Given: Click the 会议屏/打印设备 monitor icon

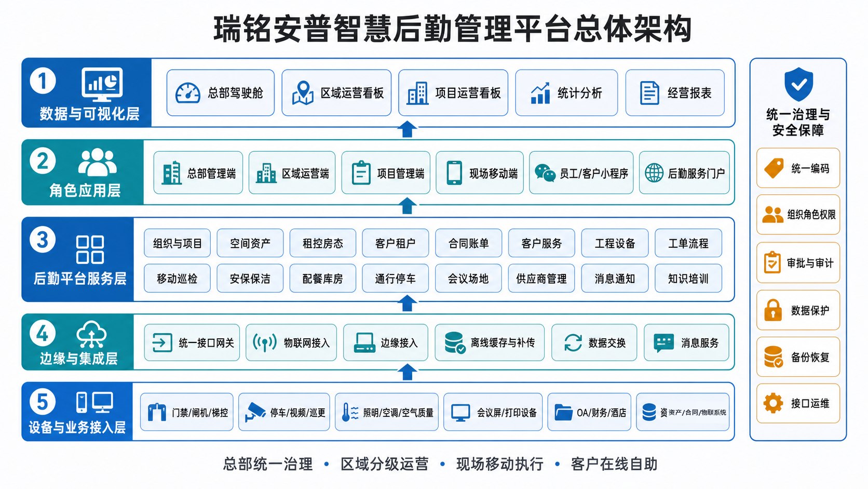Looking at the screenshot, I should coord(460,413).
